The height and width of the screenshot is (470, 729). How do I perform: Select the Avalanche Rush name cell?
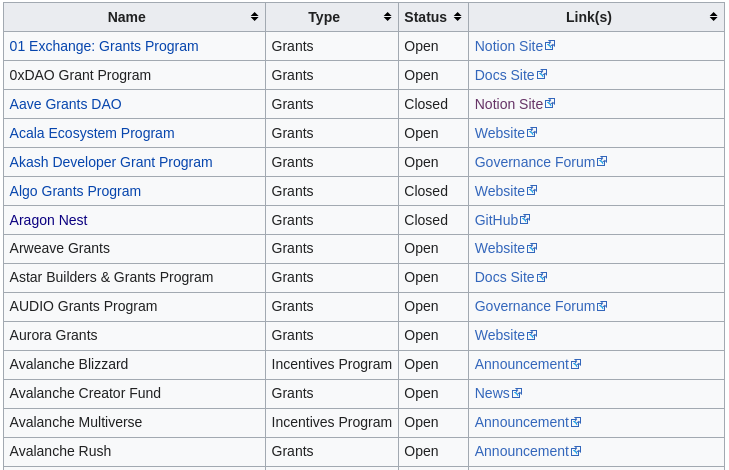coord(134,451)
